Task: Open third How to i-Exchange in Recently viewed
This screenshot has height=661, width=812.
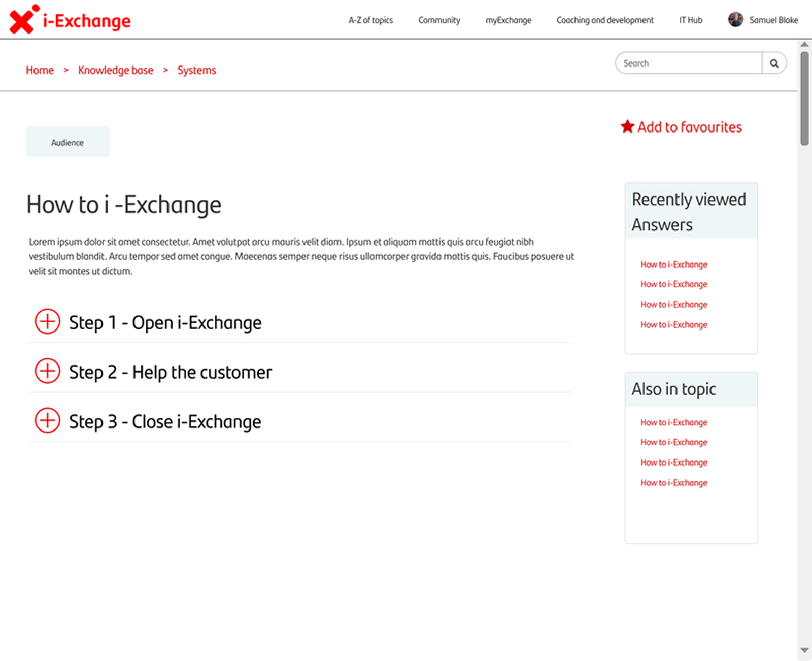Action: pyautogui.click(x=674, y=305)
